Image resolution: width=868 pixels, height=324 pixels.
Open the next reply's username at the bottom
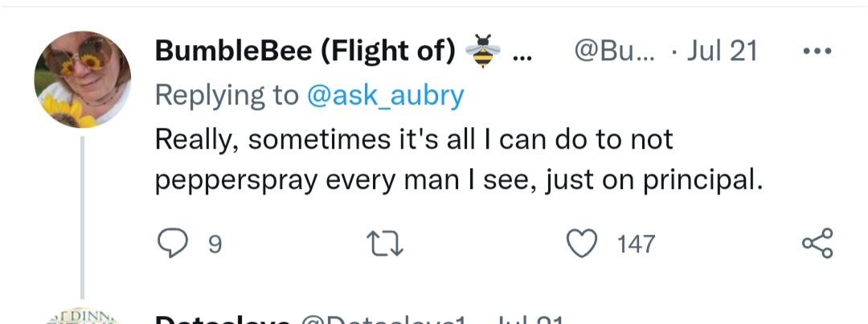click(223, 319)
